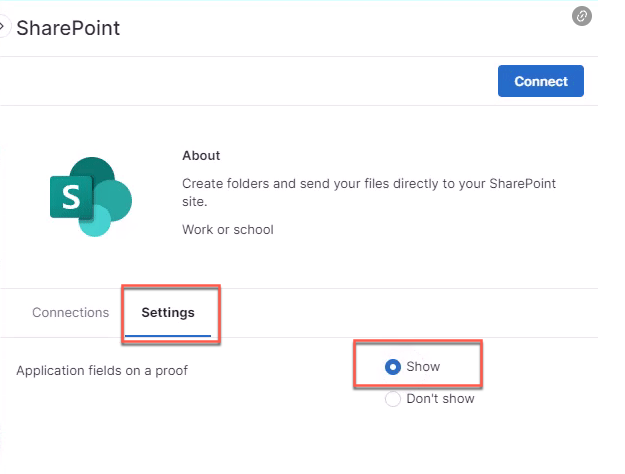Viewport: 625px width, 474px height.
Task: Switch to the Settings tab
Action: pyautogui.click(x=168, y=312)
